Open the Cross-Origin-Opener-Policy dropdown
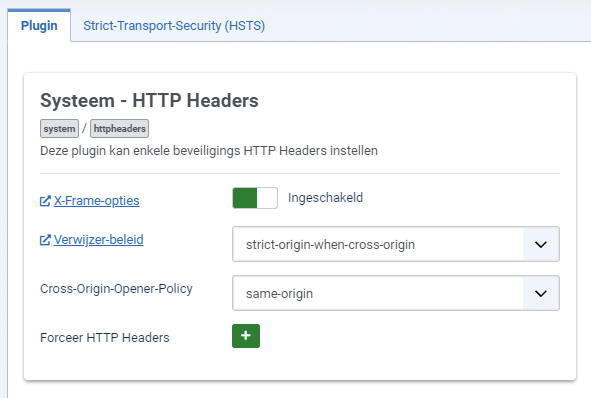This screenshot has width=591, height=398. pyautogui.click(x=396, y=293)
